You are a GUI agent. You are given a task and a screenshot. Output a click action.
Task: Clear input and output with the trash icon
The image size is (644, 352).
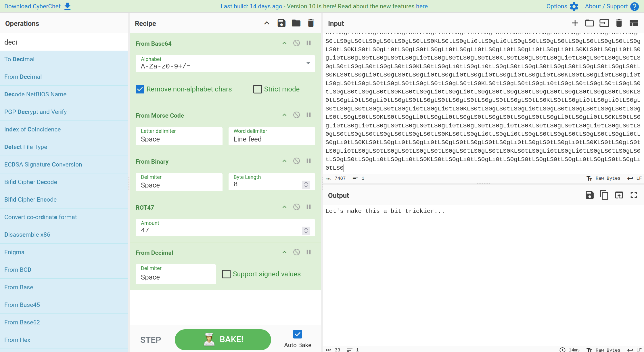619,23
